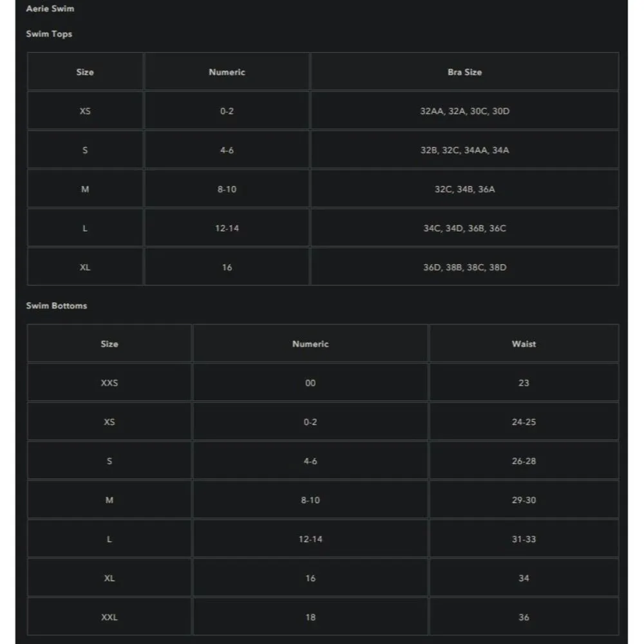Click Size header in Swim Bottoms table
644x644 pixels.
(x=109, y=344)
